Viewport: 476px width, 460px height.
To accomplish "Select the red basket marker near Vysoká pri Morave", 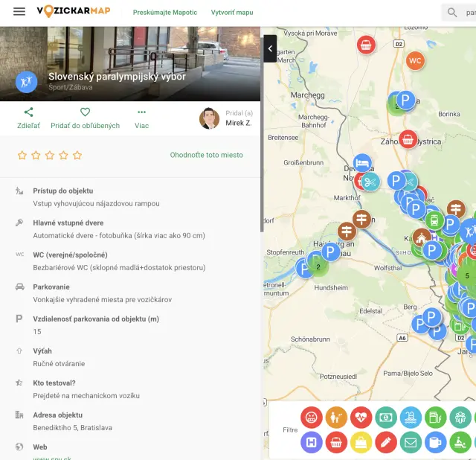I will click(366, 45).
